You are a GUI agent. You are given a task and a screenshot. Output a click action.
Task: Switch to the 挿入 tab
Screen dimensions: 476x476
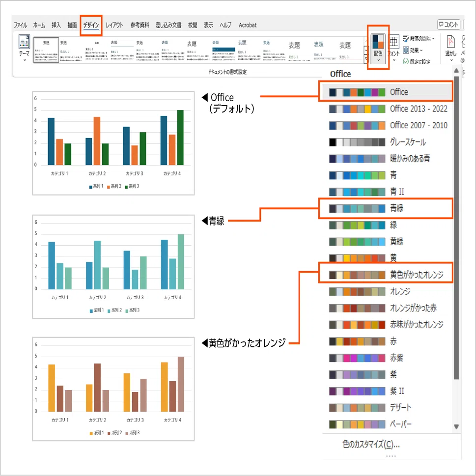pos(56,25)
